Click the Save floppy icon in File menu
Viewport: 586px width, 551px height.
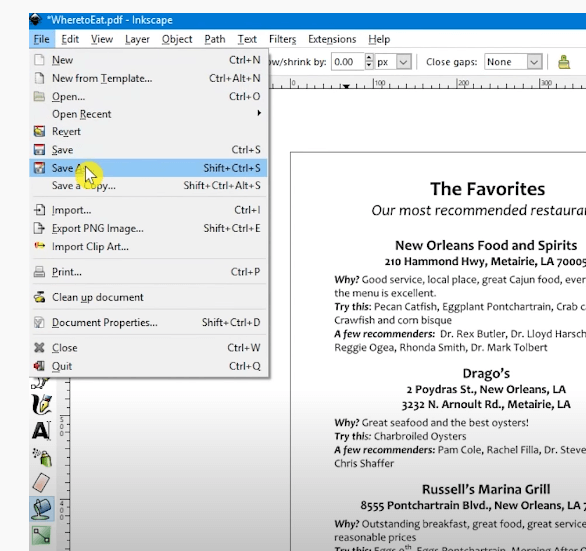coord(39,150)
